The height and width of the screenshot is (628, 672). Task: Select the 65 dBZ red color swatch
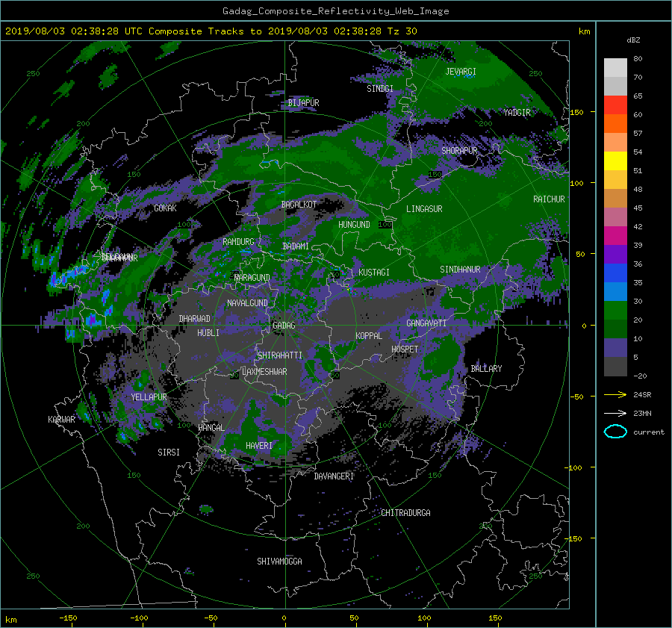(615, 105)
